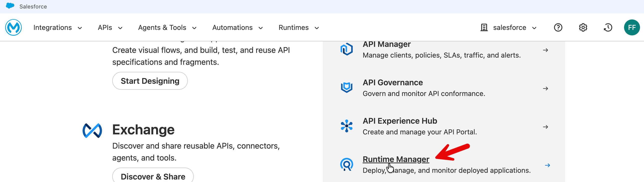Open the Runtime Manager link
Viewport: 644px width, 182px height.
tap(396, 159)
